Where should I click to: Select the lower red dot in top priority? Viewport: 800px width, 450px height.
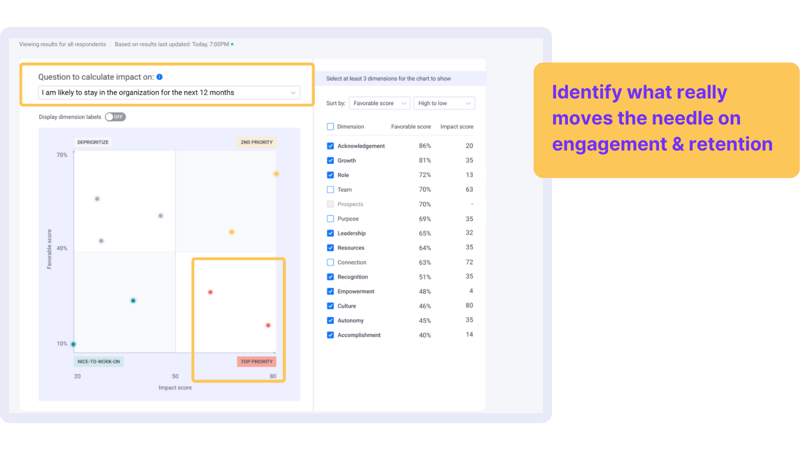tap(268, 326)
